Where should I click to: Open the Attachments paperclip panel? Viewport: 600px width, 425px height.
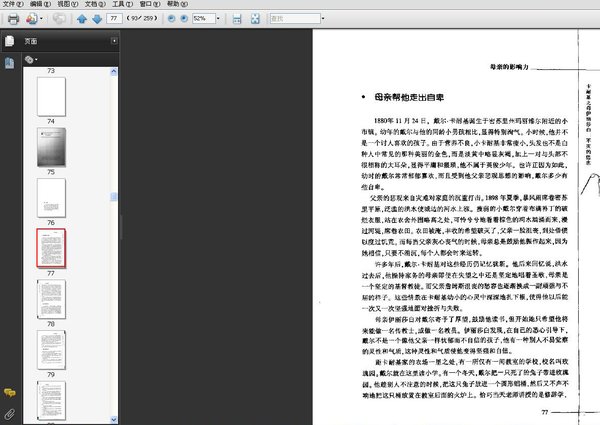[9, 412]
